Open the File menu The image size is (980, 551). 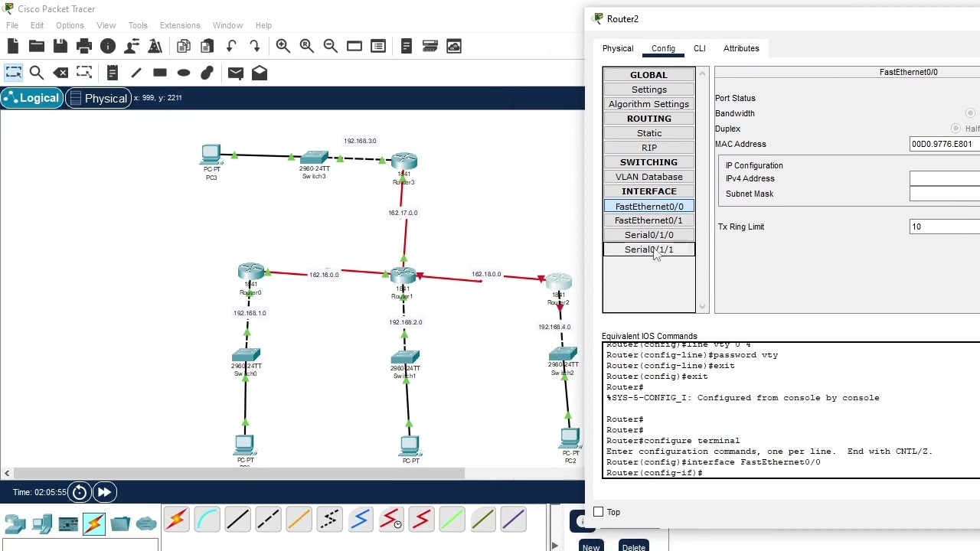[12, 25]
